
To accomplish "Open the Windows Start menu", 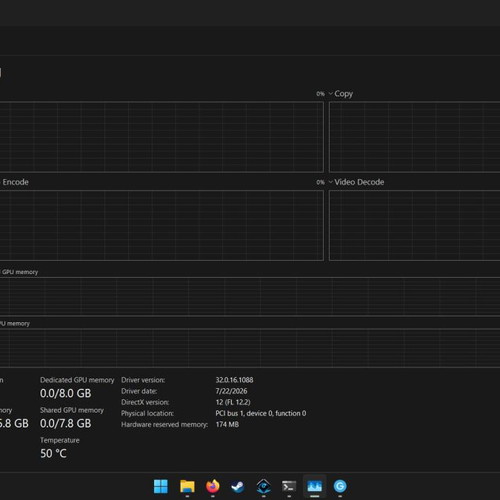I will point(161,486).
